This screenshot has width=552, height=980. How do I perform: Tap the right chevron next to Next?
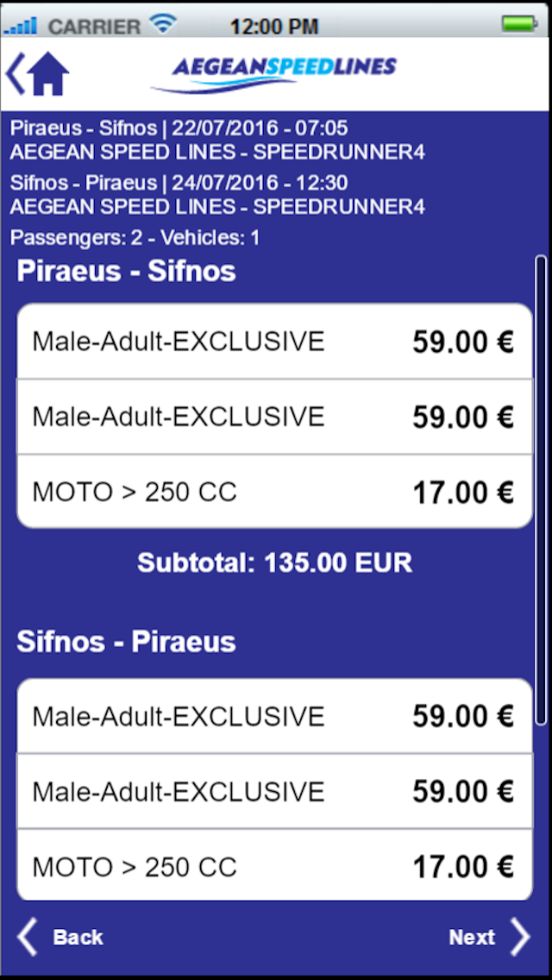[x=520, y=937]
